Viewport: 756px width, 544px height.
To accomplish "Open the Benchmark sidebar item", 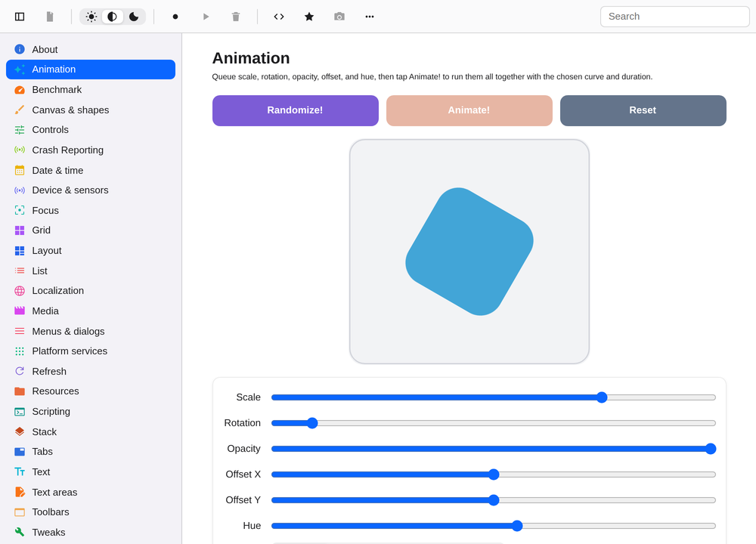I will point(91,90).
